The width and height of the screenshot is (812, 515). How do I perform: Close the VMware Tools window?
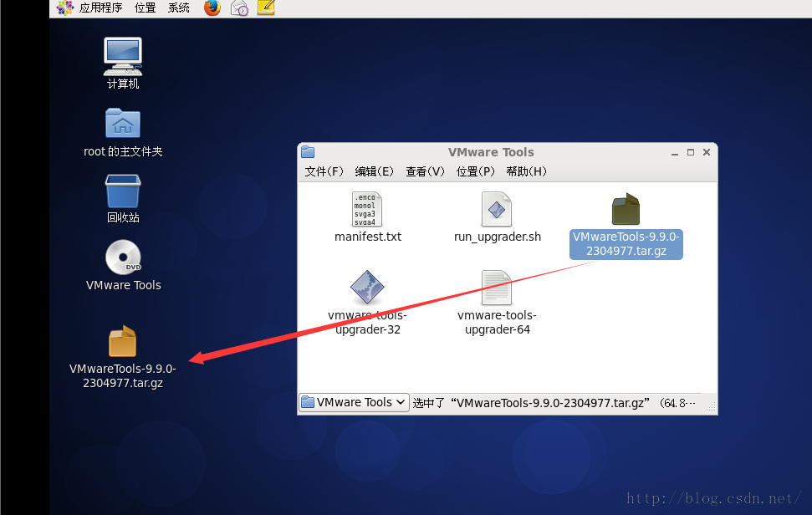(x=707, y=152)
